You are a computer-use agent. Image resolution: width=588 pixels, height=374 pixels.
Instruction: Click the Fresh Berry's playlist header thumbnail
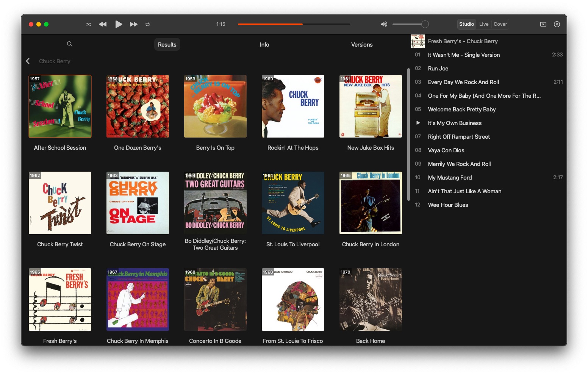pos(418,41)
